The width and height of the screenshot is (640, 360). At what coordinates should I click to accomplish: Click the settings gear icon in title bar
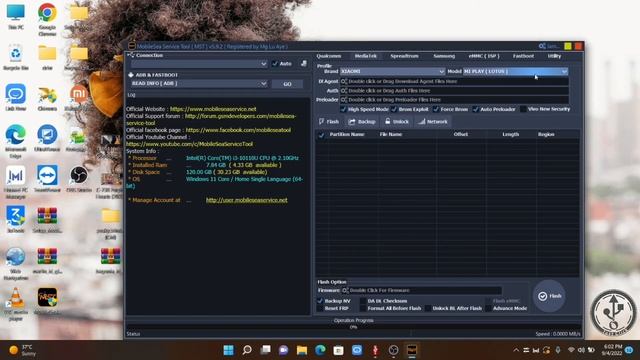tap(542, 46)
